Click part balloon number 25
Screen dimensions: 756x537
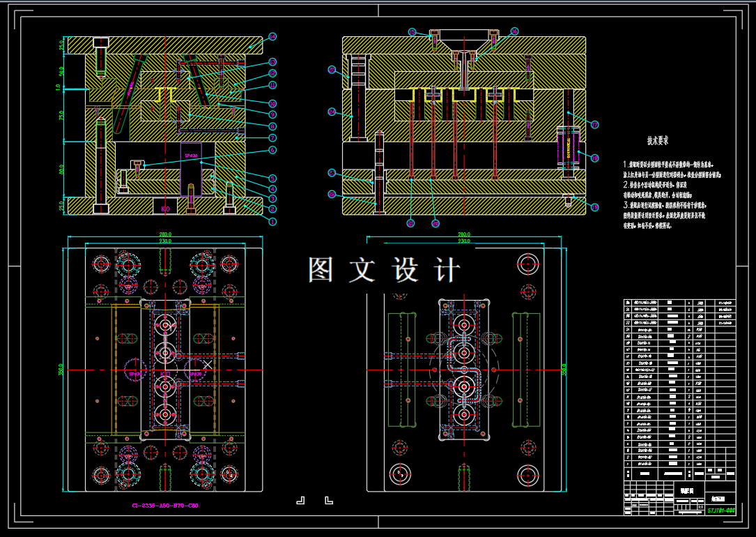tap(332, 70)
